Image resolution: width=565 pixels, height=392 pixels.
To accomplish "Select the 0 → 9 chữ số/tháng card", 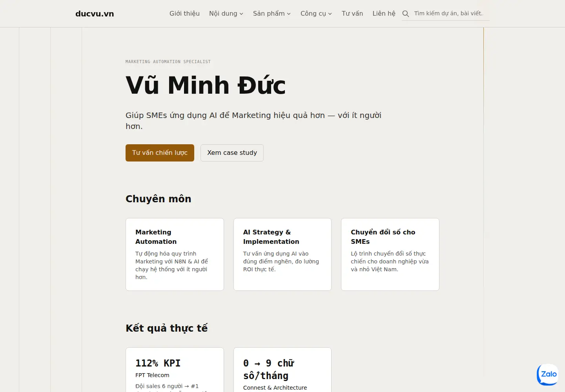I will coord(282,370).
